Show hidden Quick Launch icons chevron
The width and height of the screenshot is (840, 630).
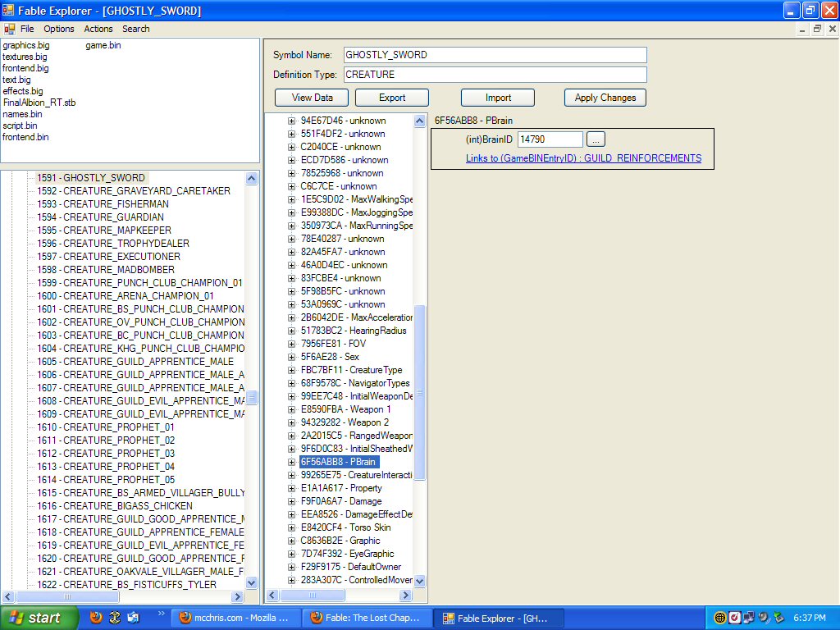161,614
